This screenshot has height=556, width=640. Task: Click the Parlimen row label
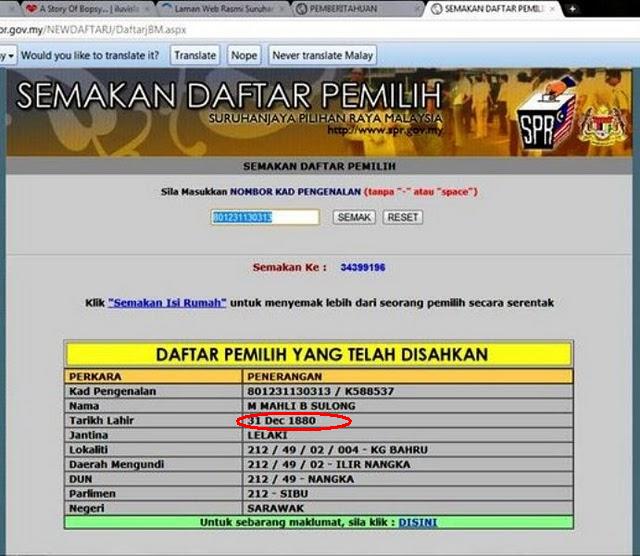[x=92, y=494]
